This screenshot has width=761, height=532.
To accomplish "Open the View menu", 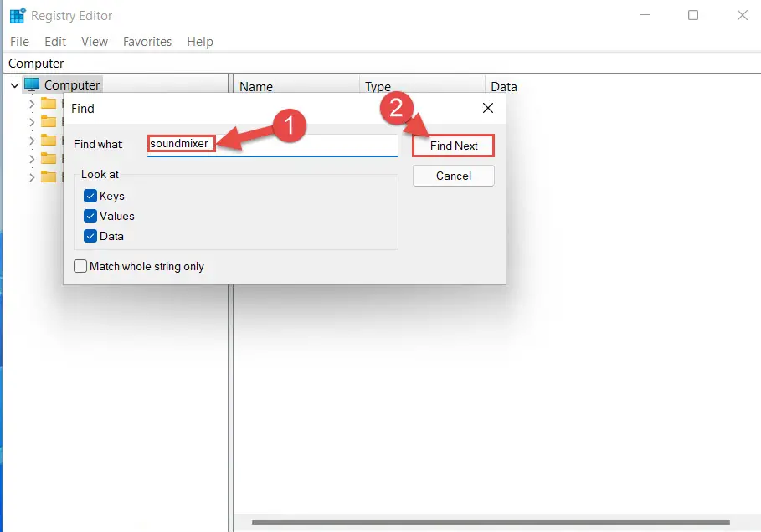I will coord(94,42).
